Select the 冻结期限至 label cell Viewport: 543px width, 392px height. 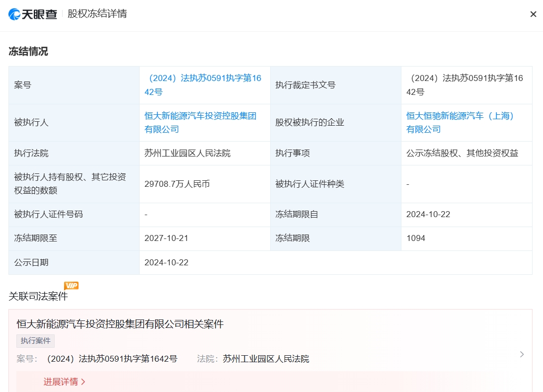click(74, 238)
